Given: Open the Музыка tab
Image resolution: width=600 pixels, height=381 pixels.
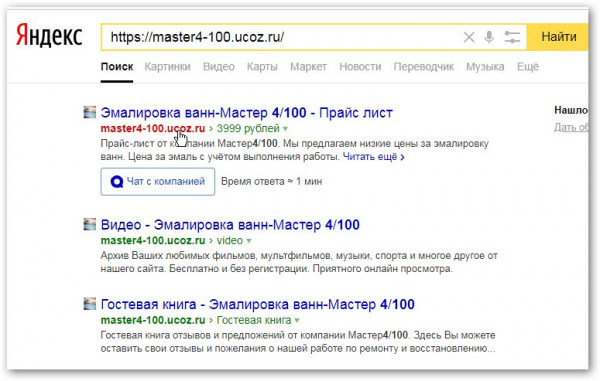Looking at the screenshot, I should coord(485,67).
